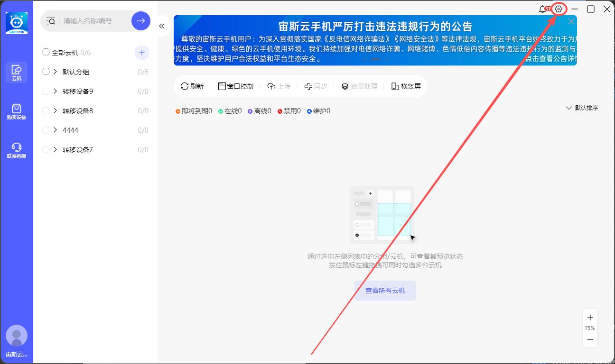Focus the name/number search field
Image resolution: width=615 pixels, height=364 pixels.
point(95,21)
